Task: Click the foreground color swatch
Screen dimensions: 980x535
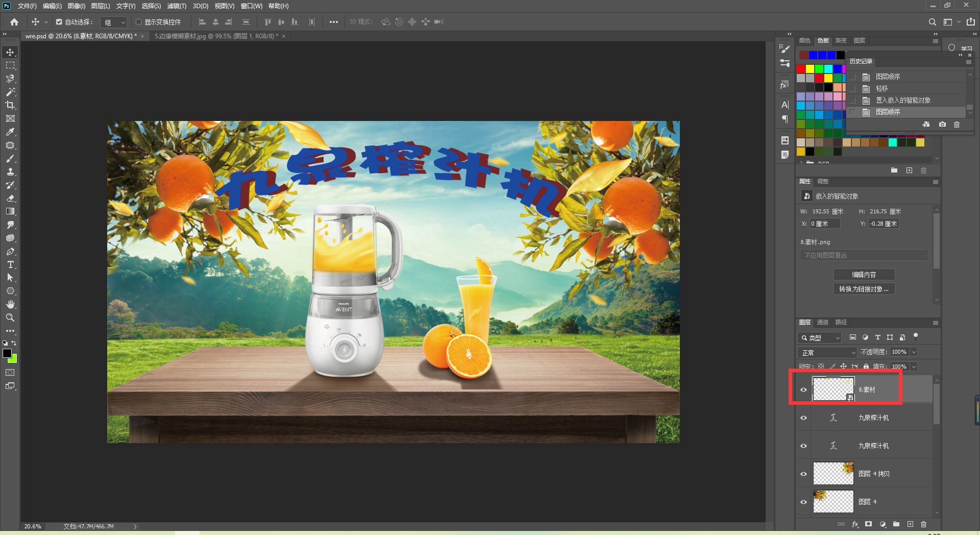Action: click(7, 353)
